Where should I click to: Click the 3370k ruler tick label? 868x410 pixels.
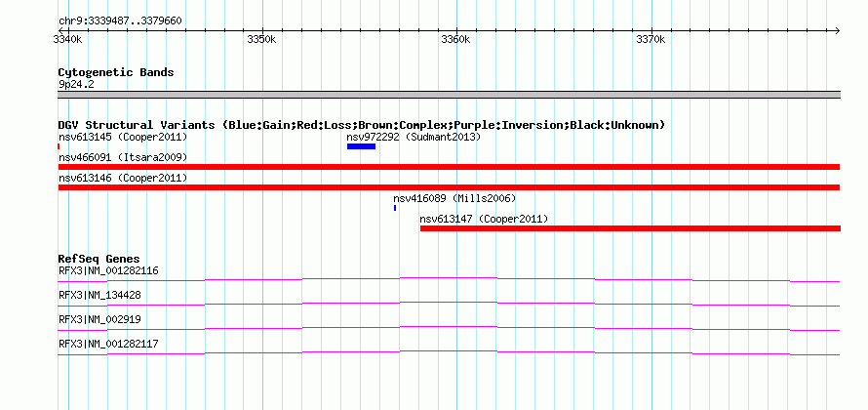click(x=651, y=39)
